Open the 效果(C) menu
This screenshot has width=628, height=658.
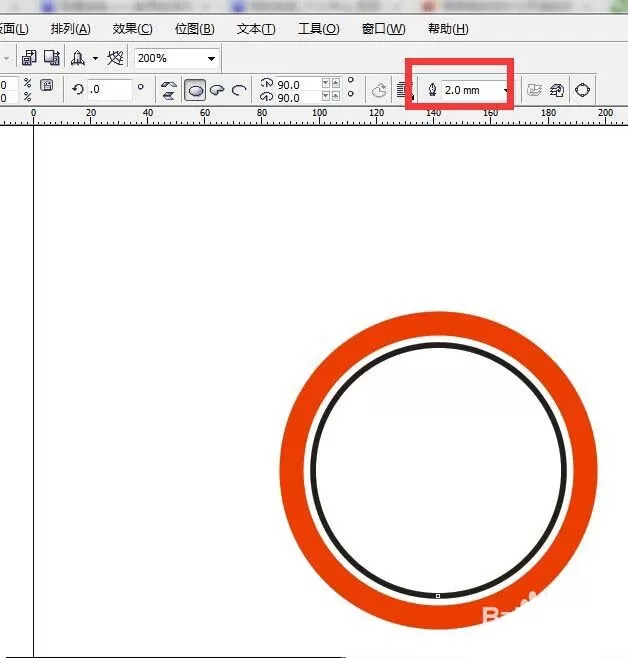click(x=132, y=29)
